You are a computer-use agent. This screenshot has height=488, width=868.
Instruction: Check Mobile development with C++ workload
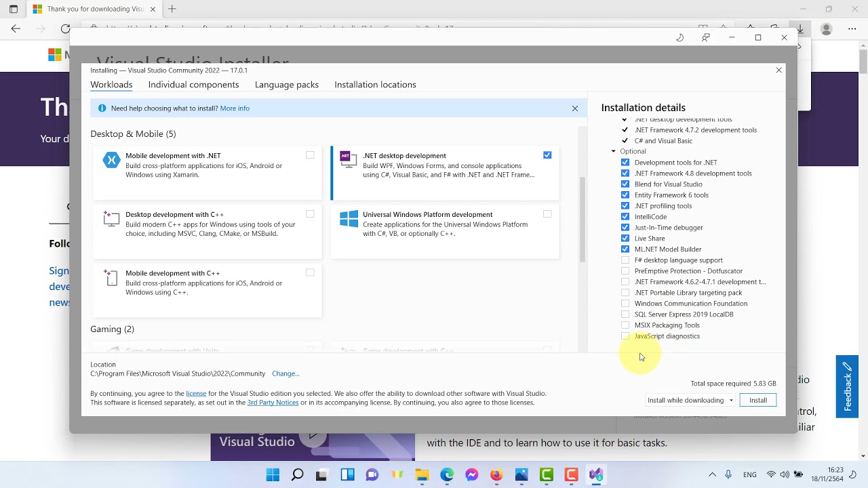pos(310,272)
